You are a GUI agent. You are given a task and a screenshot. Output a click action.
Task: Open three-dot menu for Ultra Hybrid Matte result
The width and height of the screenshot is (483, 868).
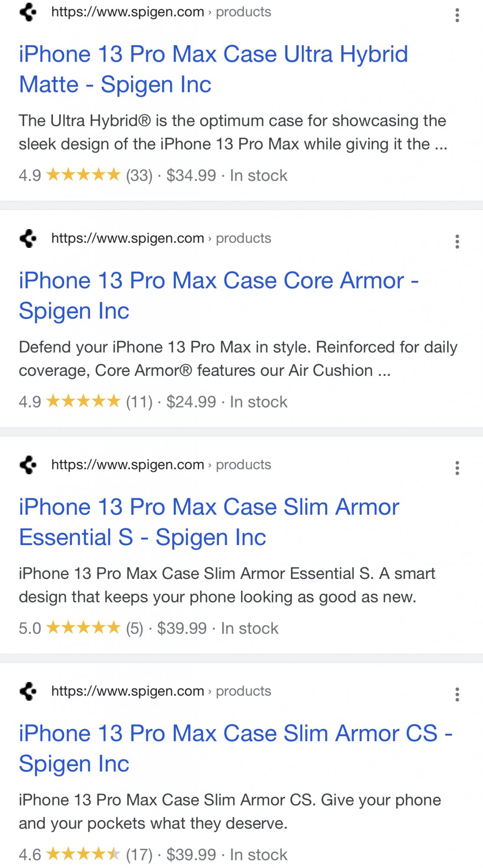tap(457, 15)
